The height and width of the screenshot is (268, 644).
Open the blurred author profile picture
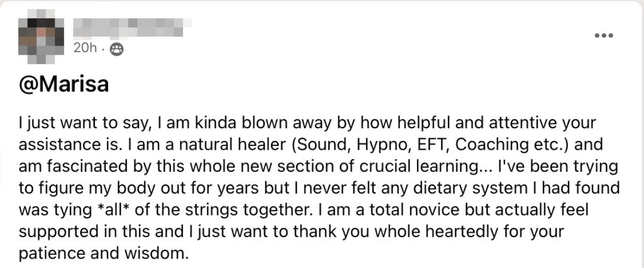42,41
